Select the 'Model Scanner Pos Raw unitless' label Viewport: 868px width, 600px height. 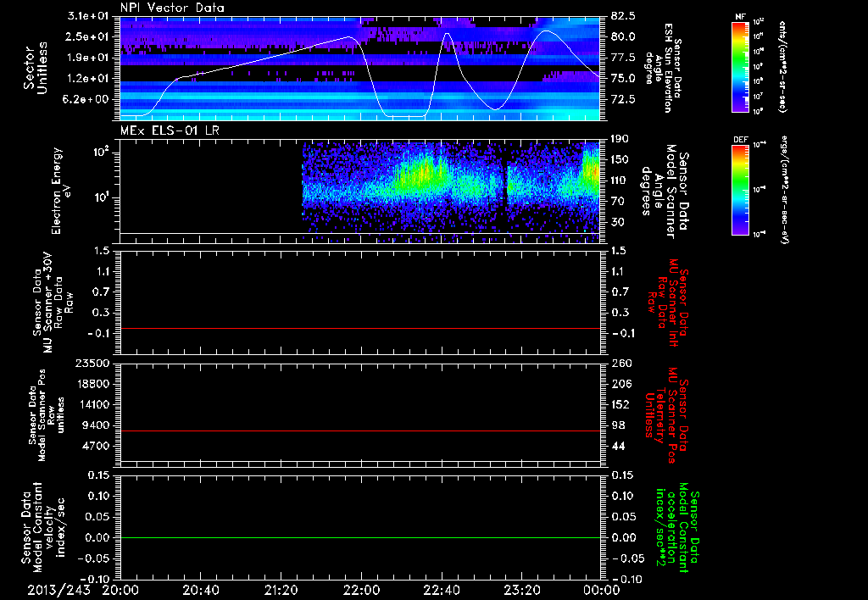47,415
